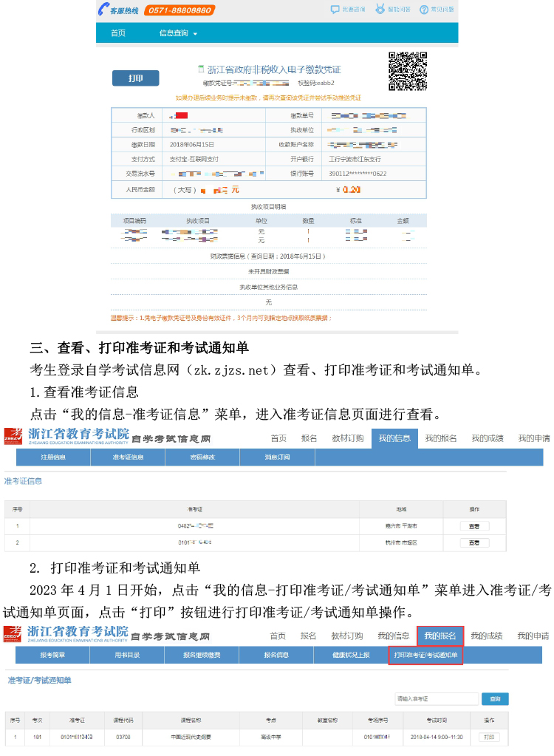The height and width of the screenshot is (756, 554).
Task: Click the course name 中国近现代史纲要
Action: coord(191,738)
